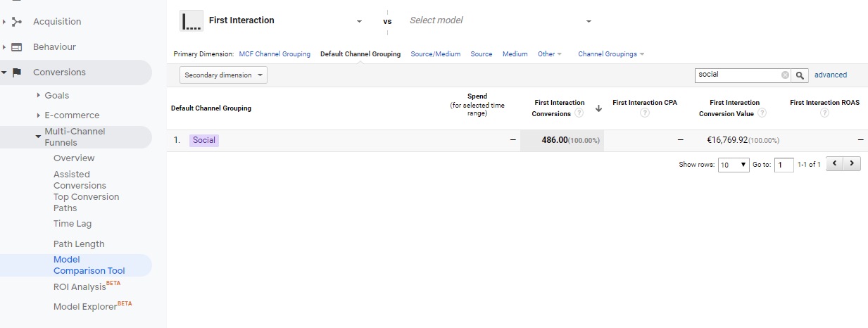This screenshot has width=868, height=328.
Task: Open the Show rows dropdown
Action: coord(733,165)
